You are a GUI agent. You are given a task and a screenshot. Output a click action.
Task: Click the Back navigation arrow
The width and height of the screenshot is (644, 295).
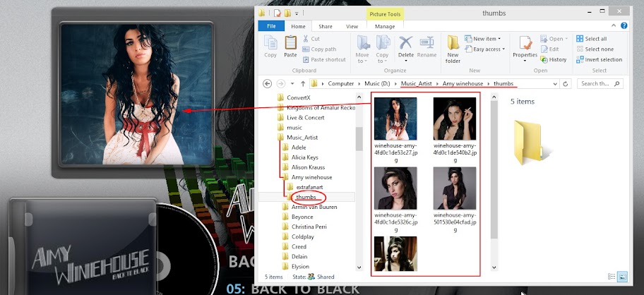pos(268,84)
